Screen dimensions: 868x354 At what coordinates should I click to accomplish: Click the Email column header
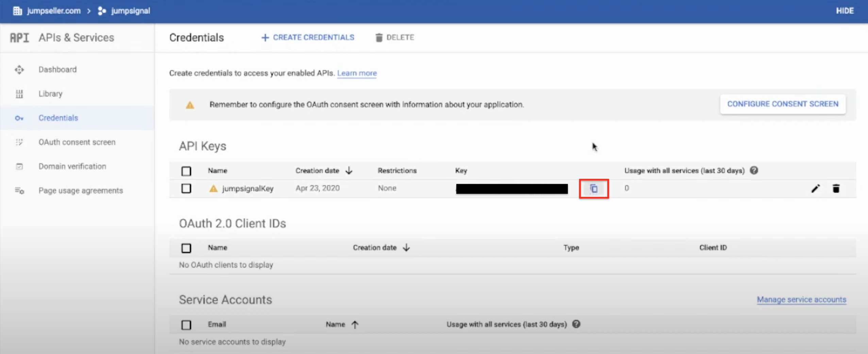click(217, 324)
